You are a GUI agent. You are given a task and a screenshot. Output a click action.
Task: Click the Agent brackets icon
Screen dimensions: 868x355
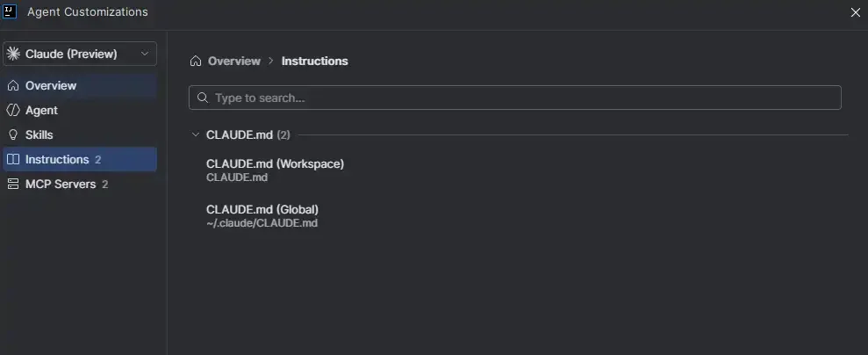pos(13,110)
